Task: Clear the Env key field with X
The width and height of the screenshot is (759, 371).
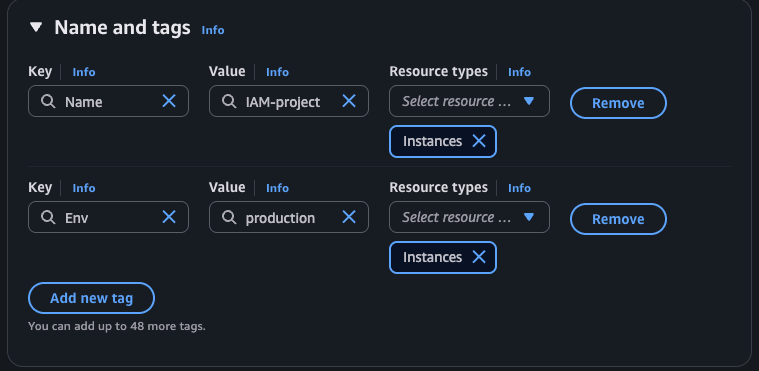Action: pos(168,217)
